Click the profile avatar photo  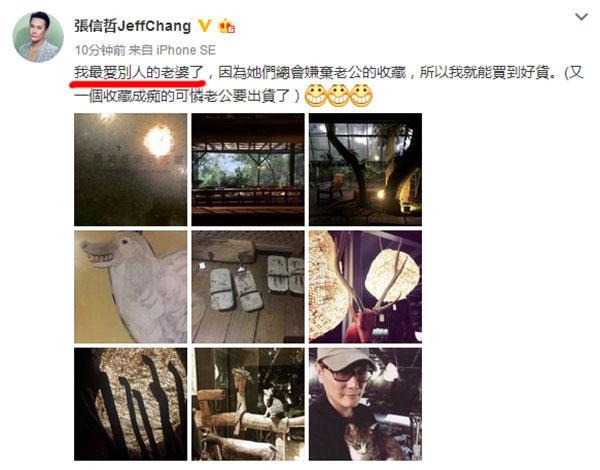(38, 37)
